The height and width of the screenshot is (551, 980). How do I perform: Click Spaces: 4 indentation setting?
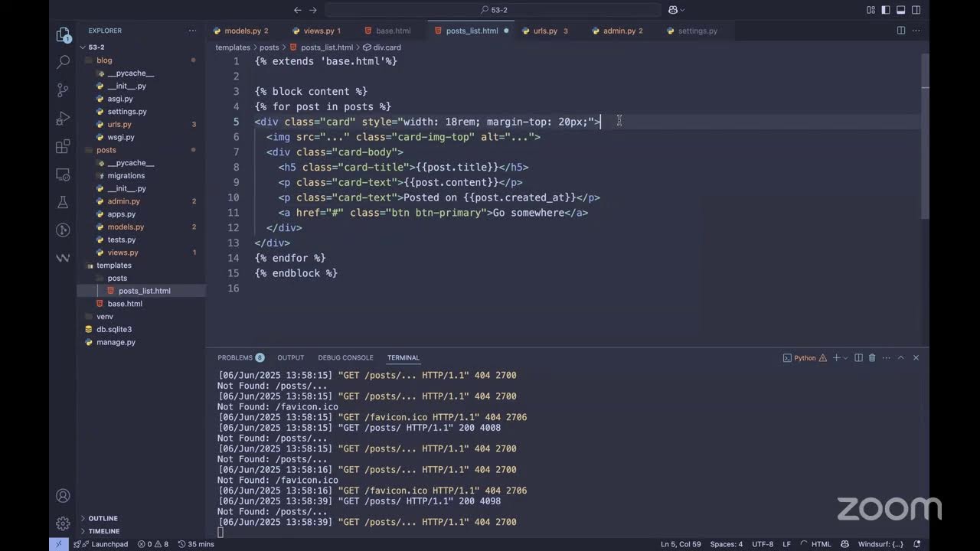726,544
